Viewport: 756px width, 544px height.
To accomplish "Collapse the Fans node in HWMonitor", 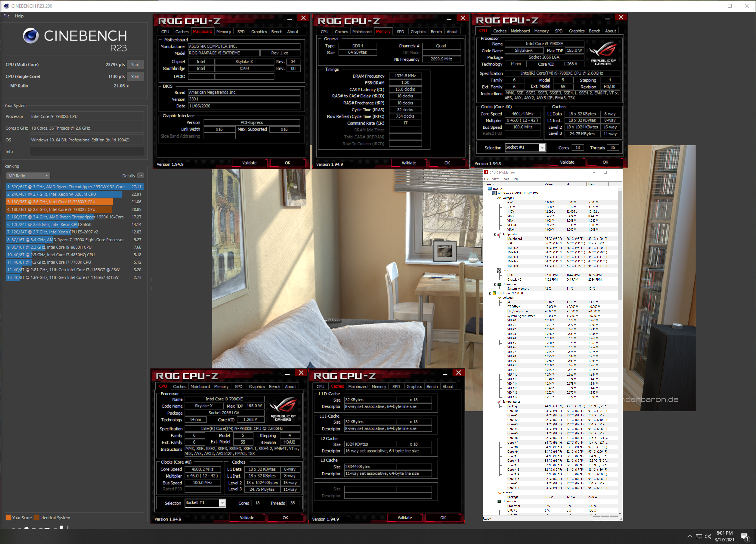I will click(494, 271).
